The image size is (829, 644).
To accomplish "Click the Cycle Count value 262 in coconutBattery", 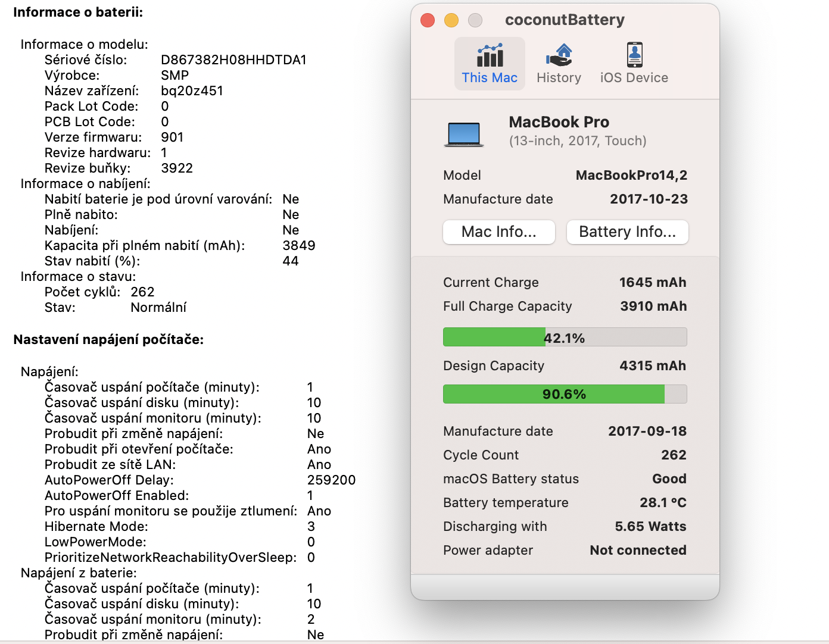I will 674,455.
